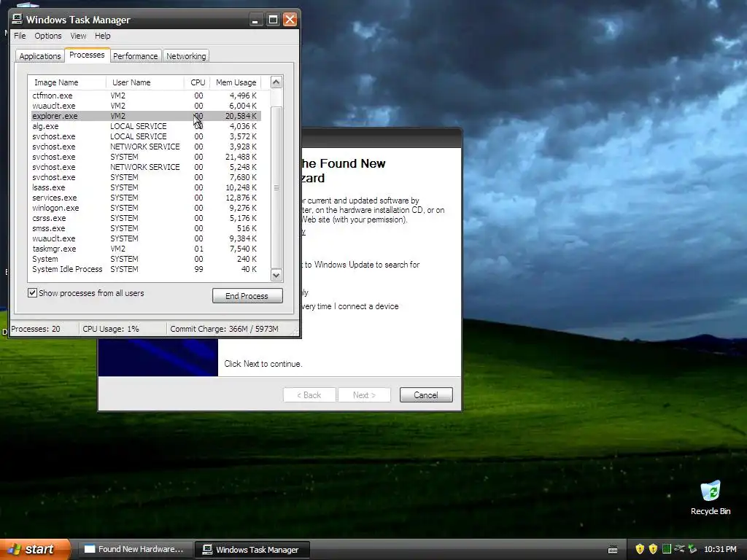Click the process list scroll up arrow

click(276, 82)
